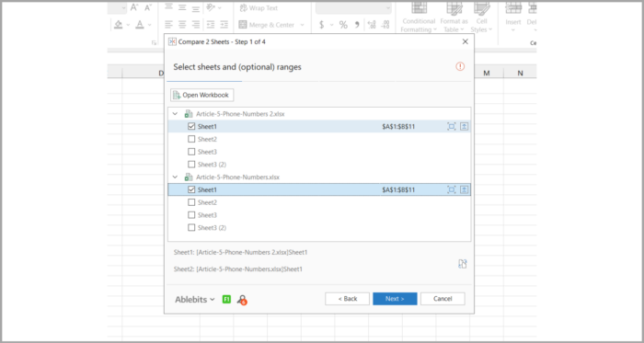
Task: Click the expand range icon for second Sheet1
Action: [464, 190]
